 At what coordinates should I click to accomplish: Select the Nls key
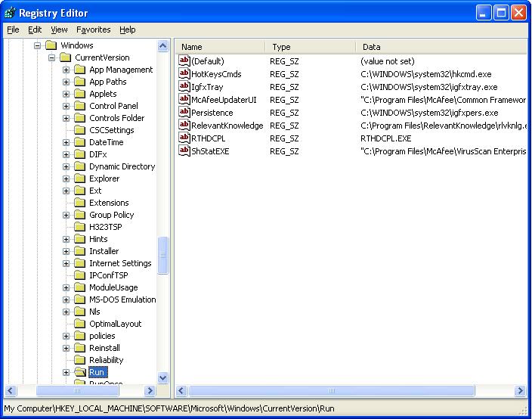(x=94, y=312)
